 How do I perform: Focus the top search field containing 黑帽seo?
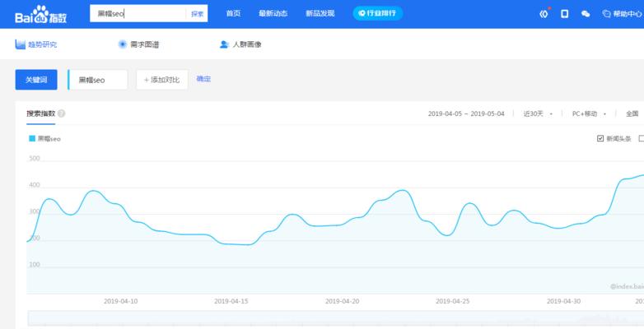[138, 14]
